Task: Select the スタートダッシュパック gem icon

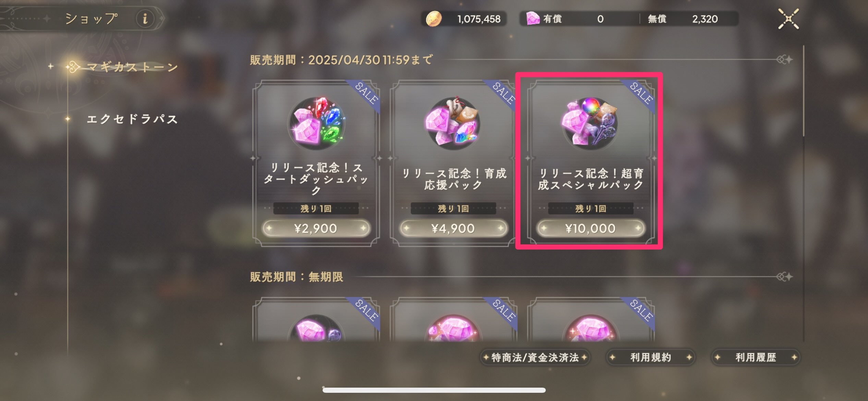Action: click(317, 123)
